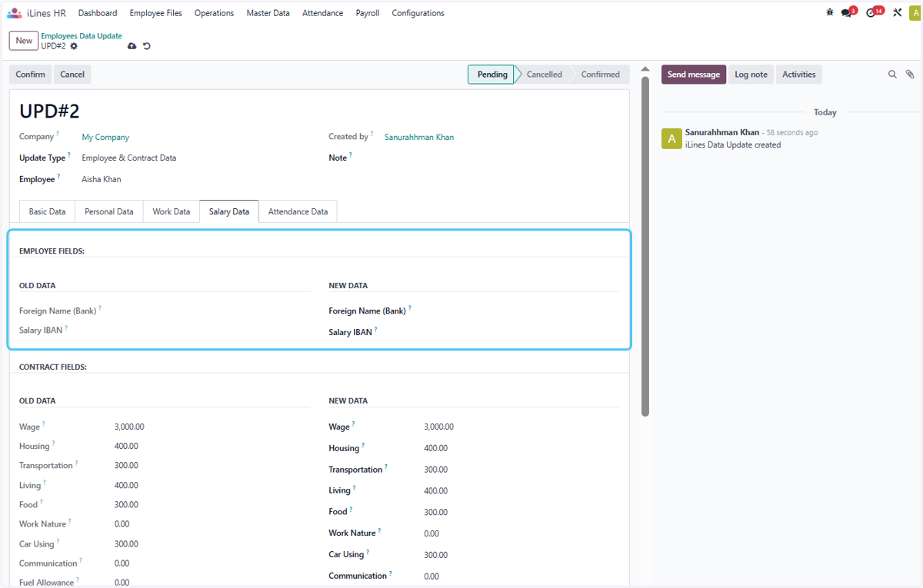Open the user avatar menu in top bar
The height and width of the screenshot is (588, 923).
tap(915, 13)
